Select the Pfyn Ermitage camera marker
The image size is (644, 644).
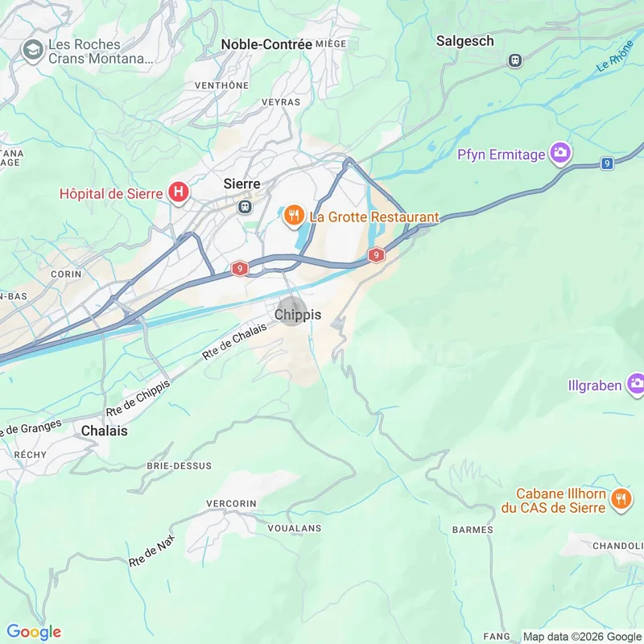[x=560, y=154]
